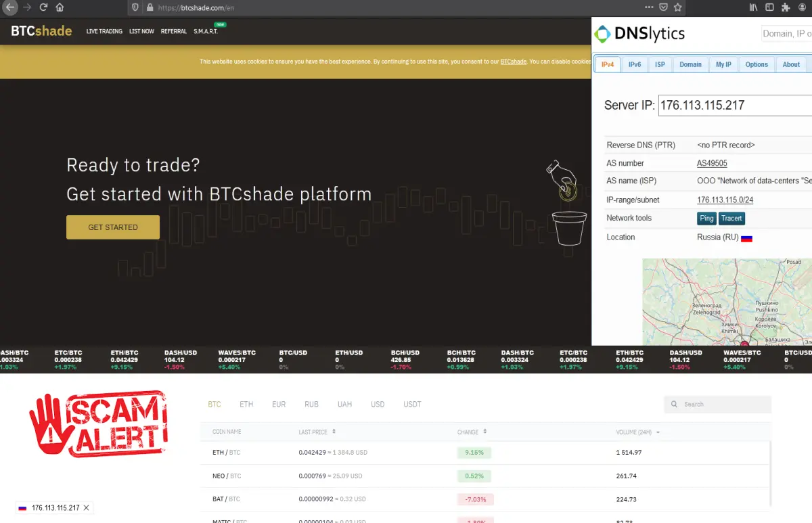Screen dimensions: 812x523
Task: Click the browser forward arrow
Action: coord(27,7)
